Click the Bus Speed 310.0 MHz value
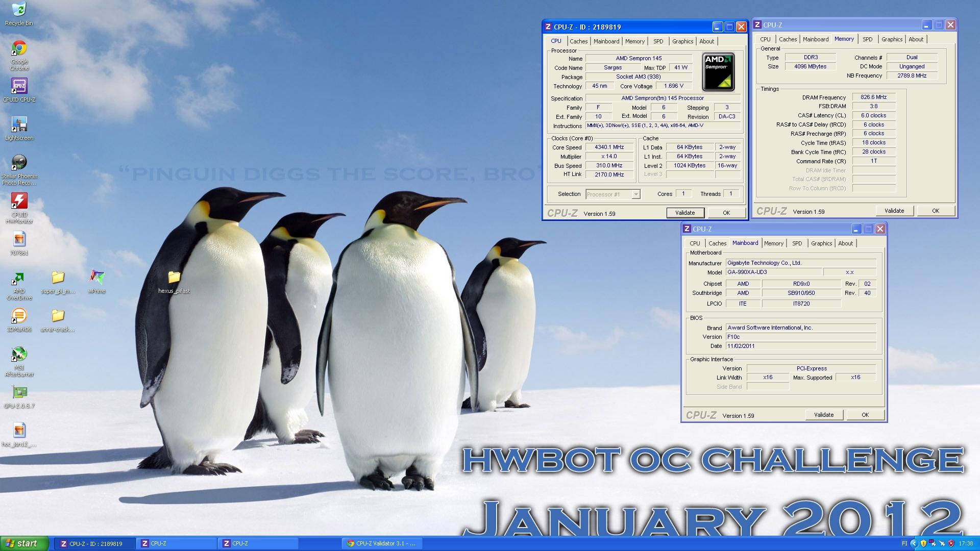This screenshot has width=980, height=551. [x=609, y=165]
